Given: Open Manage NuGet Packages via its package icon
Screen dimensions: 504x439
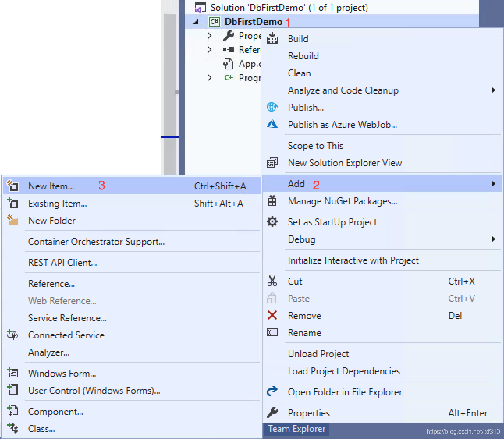Looking at the screenshot, I should [272, 201].
